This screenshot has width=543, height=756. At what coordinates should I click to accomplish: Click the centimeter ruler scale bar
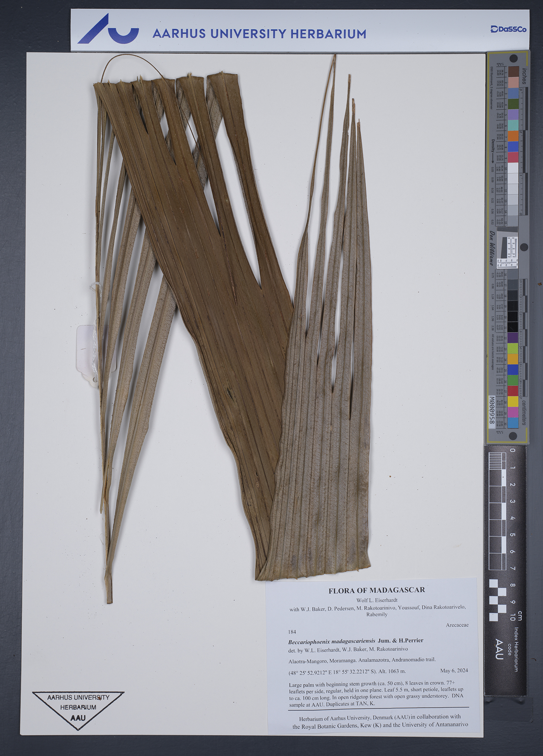(x=504, y=531)
